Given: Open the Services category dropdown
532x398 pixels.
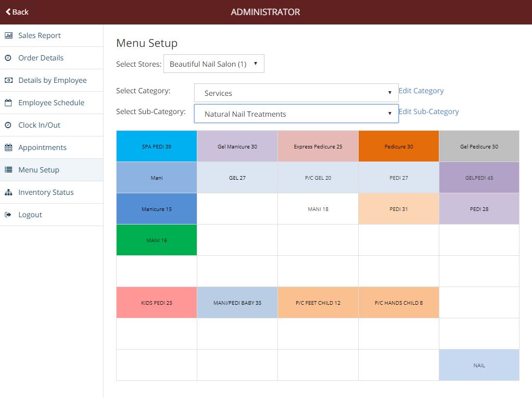Looking at the screenshot, I should (296, 93).
